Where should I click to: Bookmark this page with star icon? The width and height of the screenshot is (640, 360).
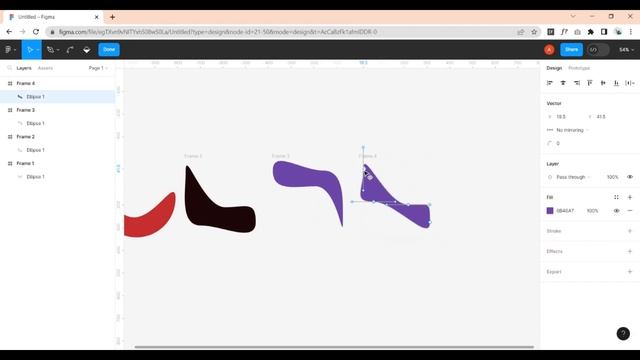[x=534, y=32]
